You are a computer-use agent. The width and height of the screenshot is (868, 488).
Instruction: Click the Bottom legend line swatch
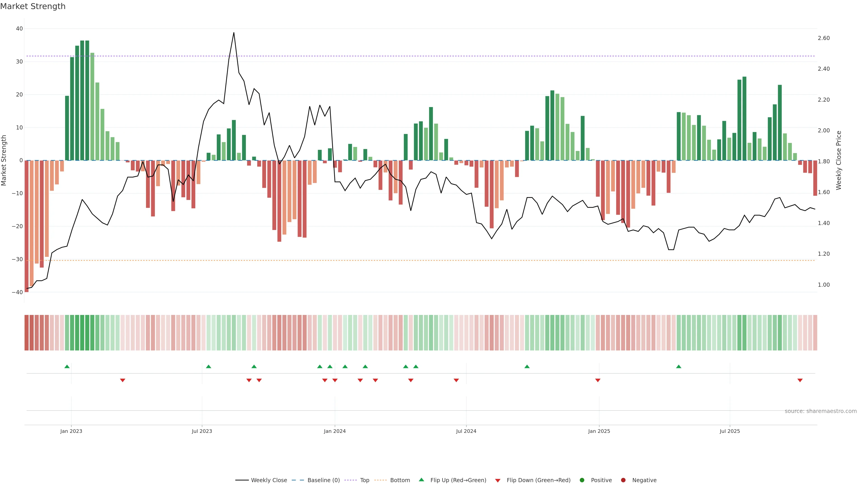[380, 480]
